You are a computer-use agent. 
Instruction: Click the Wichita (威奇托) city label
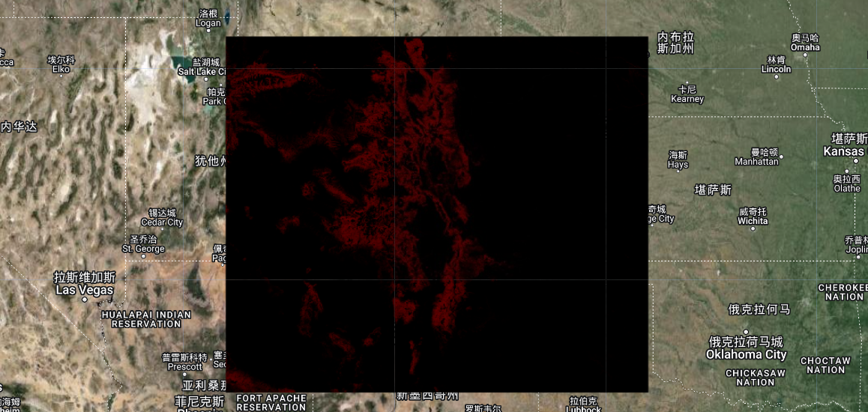[753, 216]
